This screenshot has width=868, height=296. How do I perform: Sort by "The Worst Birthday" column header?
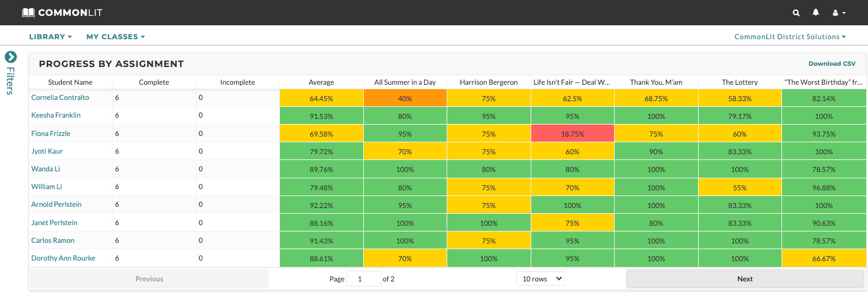point(824,82)
